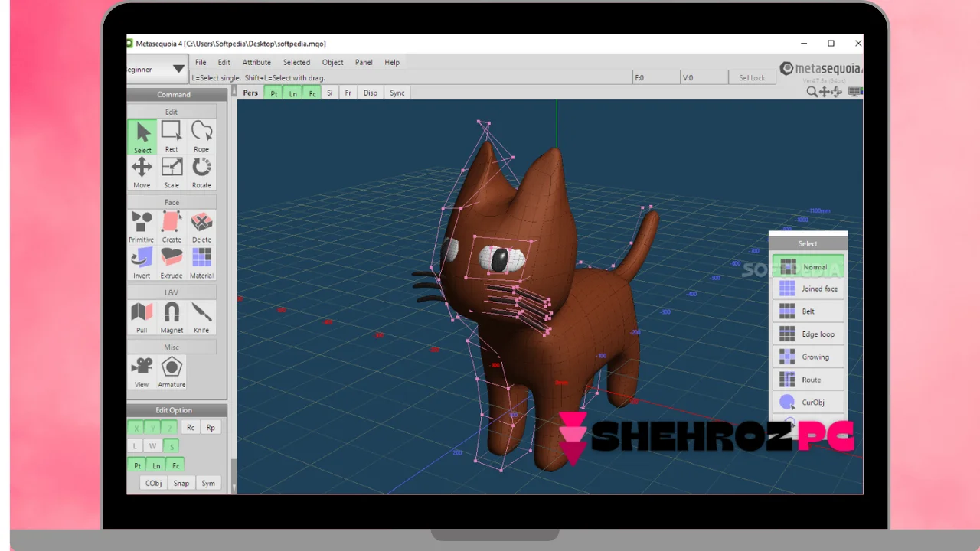This screenshot has height=551, width=980.
Task: Choose Route selection mode
Action: [808, 380]
